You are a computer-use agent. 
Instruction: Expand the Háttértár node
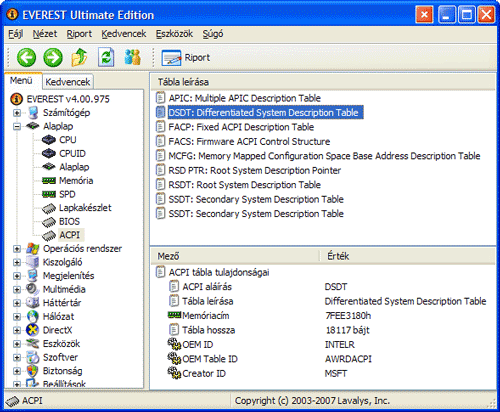(17, 303)
